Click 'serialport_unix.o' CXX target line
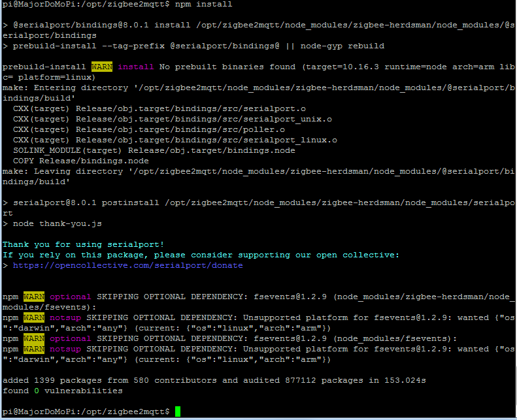 (x=173, y=120)
